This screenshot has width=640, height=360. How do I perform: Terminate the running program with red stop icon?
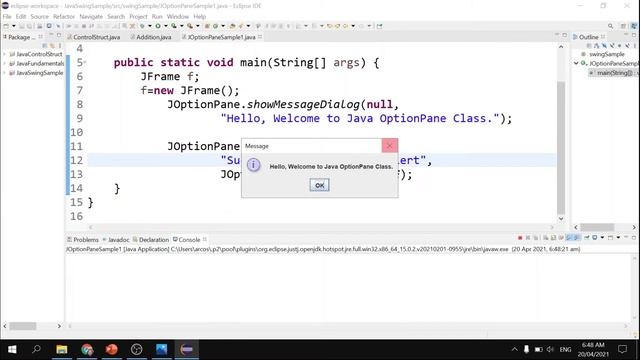(520, 238)
